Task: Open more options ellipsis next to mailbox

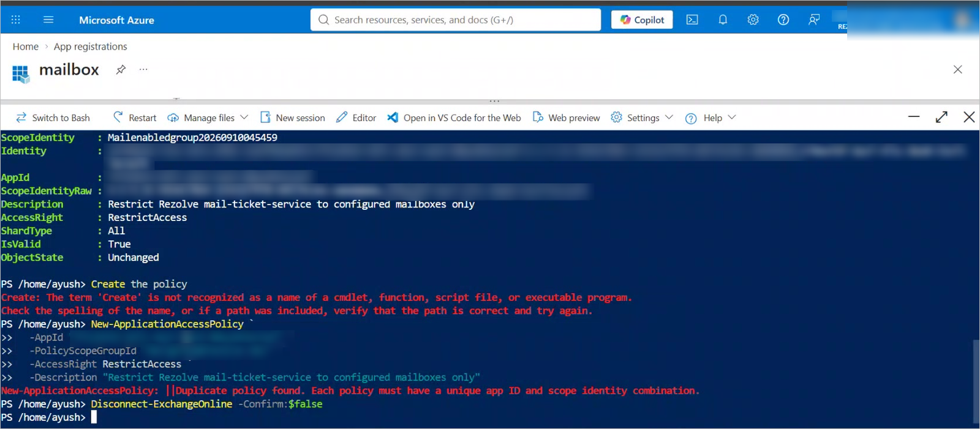Action: 143,70
